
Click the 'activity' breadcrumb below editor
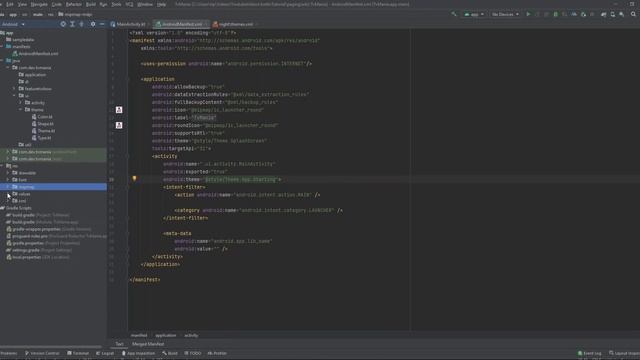coord(191,336)
